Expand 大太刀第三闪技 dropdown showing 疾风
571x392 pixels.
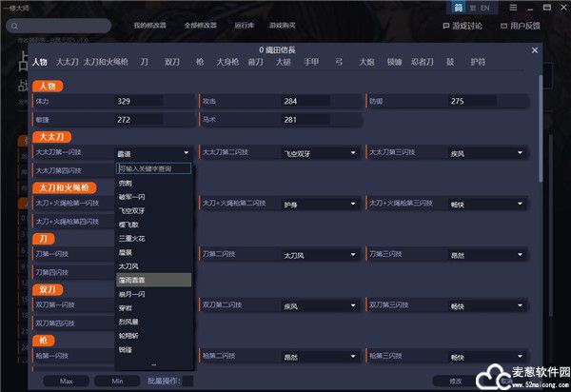click(520, 152)
